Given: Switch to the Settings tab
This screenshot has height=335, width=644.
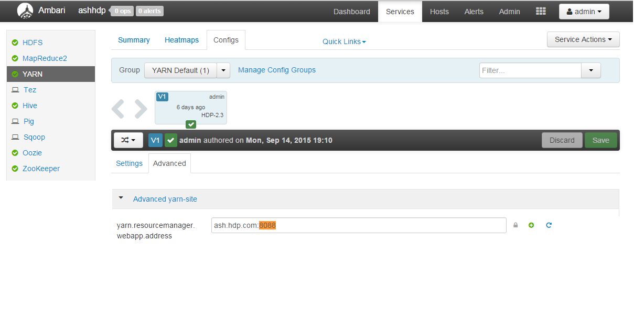Looking at the screenshot, I should click(x=130, y=163).
